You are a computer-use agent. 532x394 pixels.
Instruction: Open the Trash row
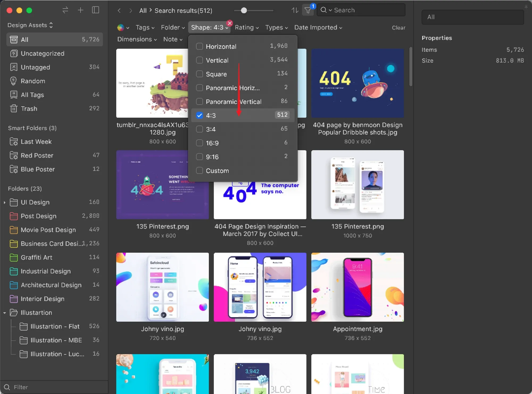pyautogui.click(x=55, y=109)
